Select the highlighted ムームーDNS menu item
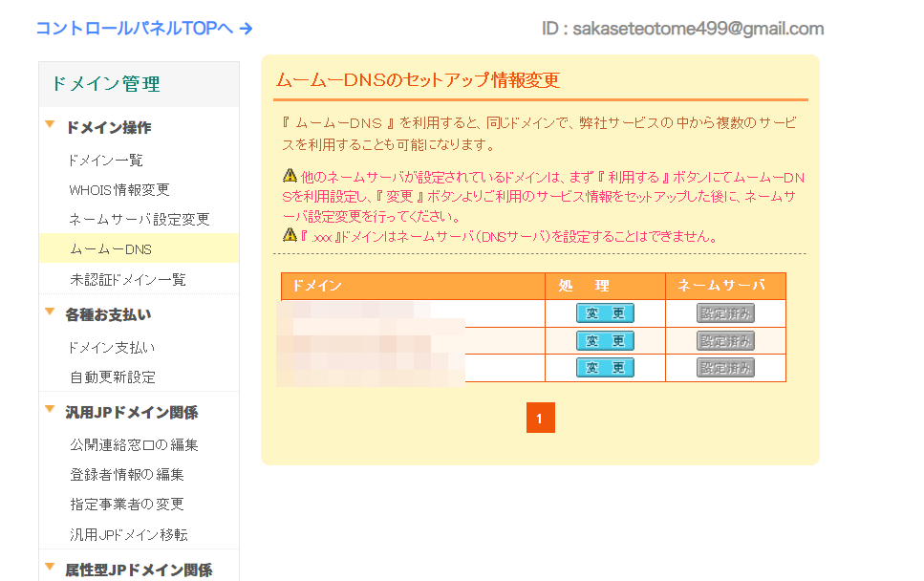Image resolution: width=924 pixels, height=581 pixels. (x=111, y=248)
